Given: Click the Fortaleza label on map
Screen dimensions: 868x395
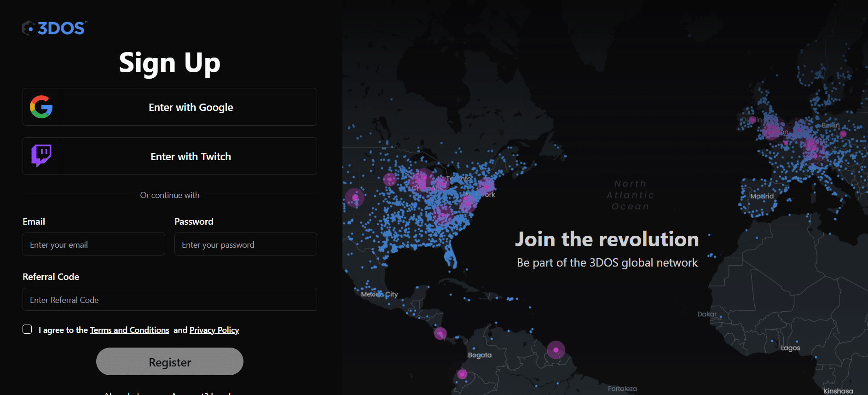Looking at the screenshot, I should point(622,389).
